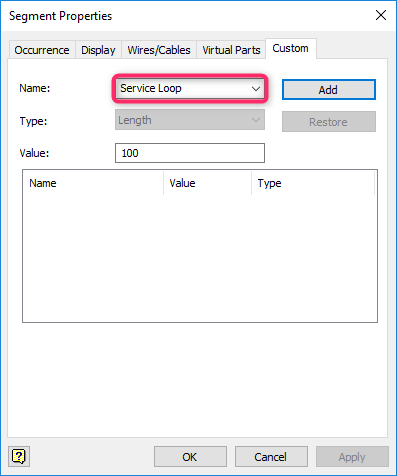Screen dimensions: 397x476
Task: Sort by the Value column header
Action: (207, 183)
